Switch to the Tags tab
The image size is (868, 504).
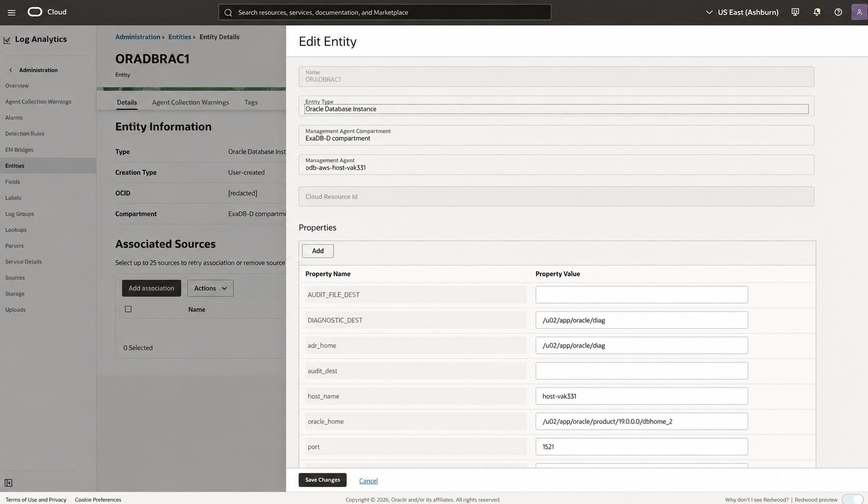pyautogui.click(x=251, y=102)
